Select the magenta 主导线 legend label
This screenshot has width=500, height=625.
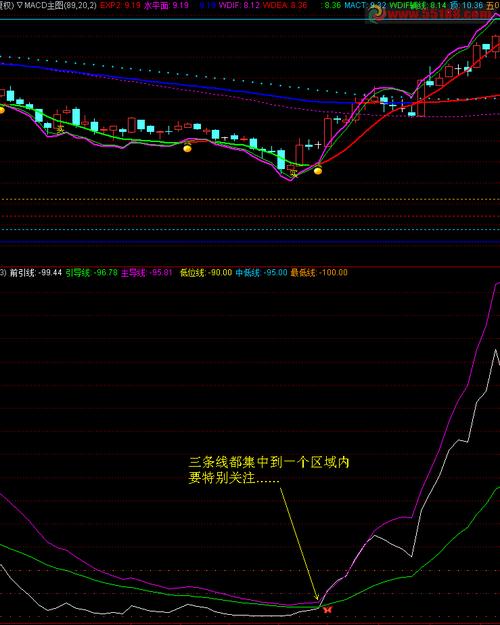146,273
